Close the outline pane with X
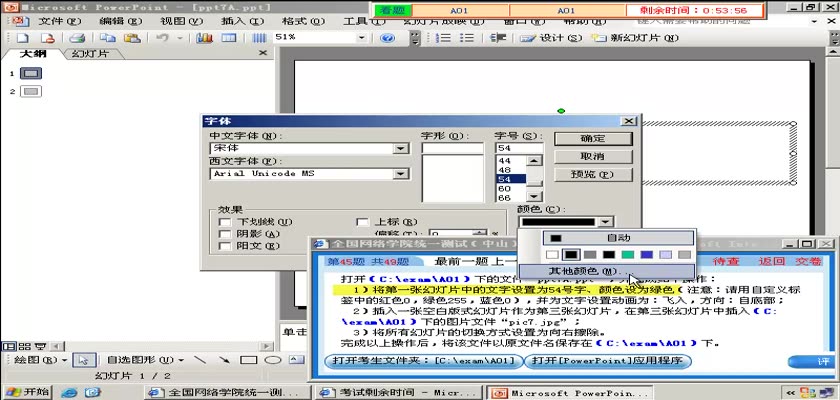840x400 pixels. click(263, 53)
